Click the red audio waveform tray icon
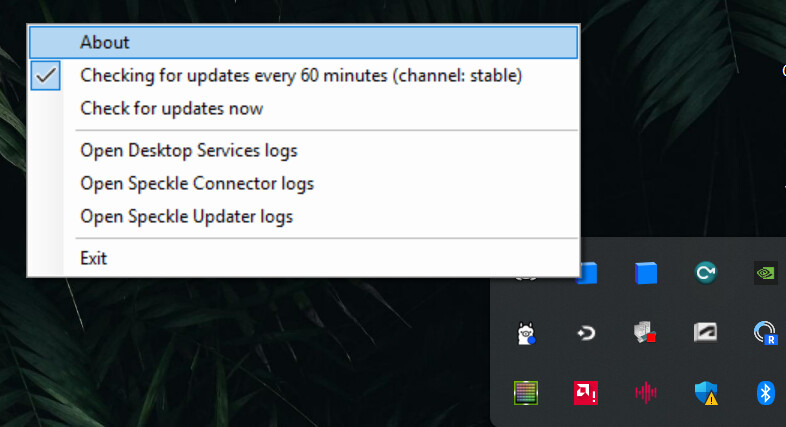 coord(646,392)
